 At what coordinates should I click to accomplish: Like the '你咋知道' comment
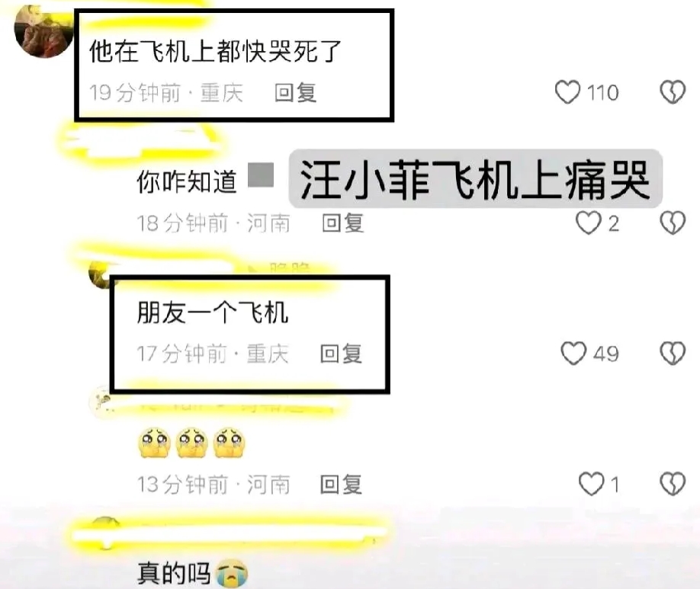pyautogui.click(x=588, y=222)
